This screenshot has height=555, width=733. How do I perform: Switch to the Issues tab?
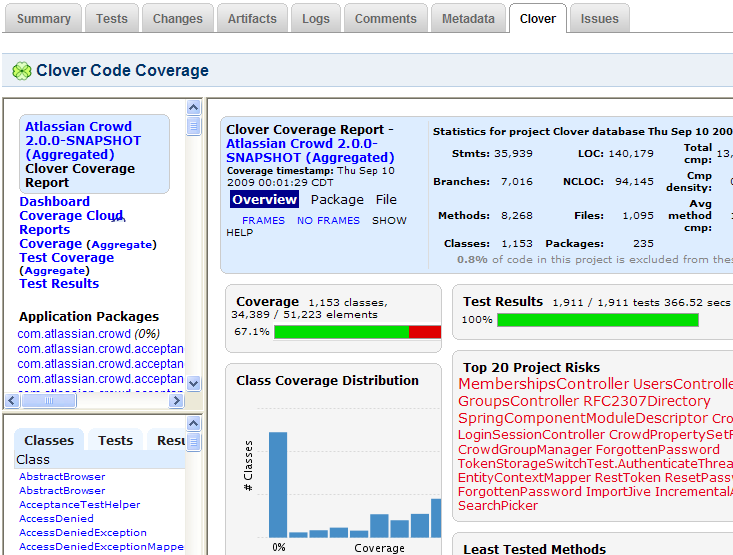coord(599,19)
